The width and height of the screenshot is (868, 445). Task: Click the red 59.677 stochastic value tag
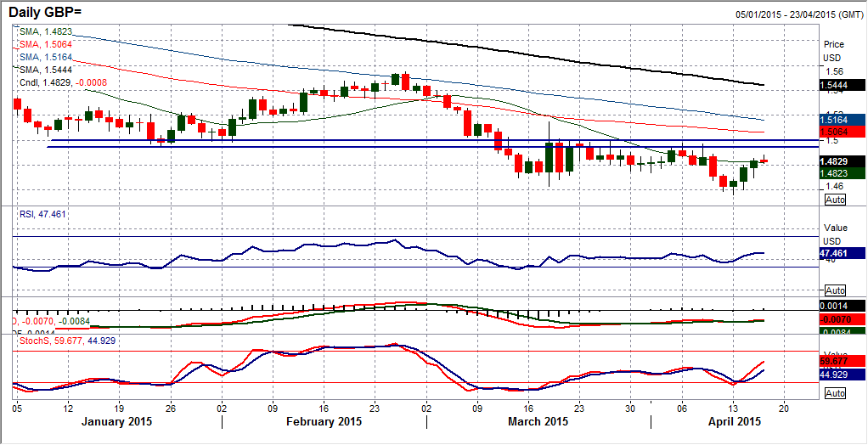pyautogui.click(x=842, y=362)
